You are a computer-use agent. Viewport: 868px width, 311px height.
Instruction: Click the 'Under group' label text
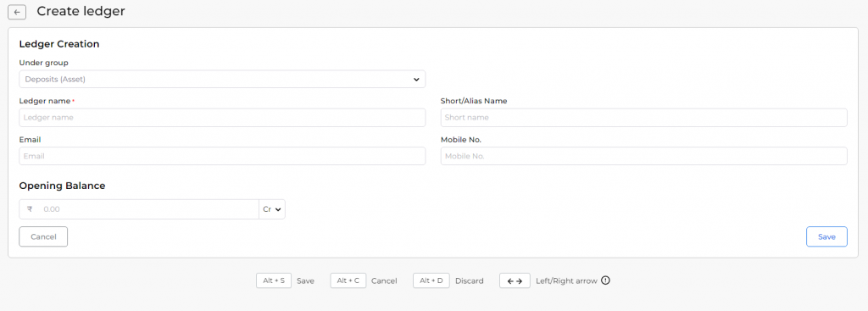44,63
